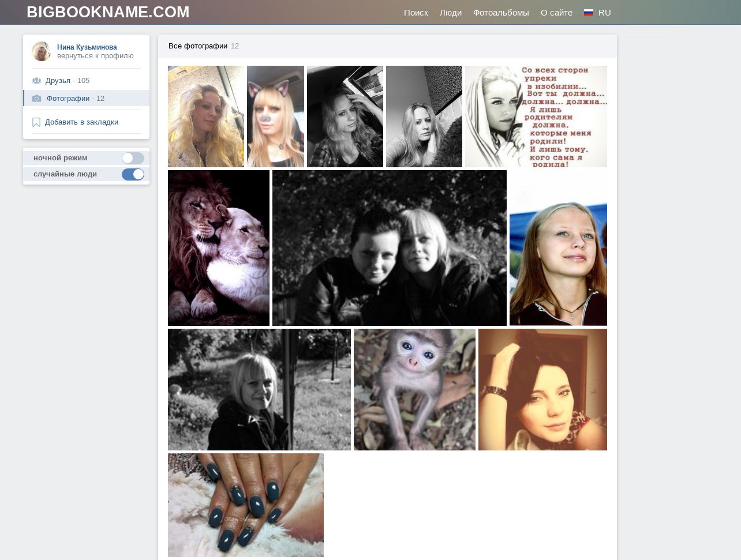The width and height of the screenshot is (741, 560).
Task: Click Нина Кузьминова's profile avatar
Action: 41,51
